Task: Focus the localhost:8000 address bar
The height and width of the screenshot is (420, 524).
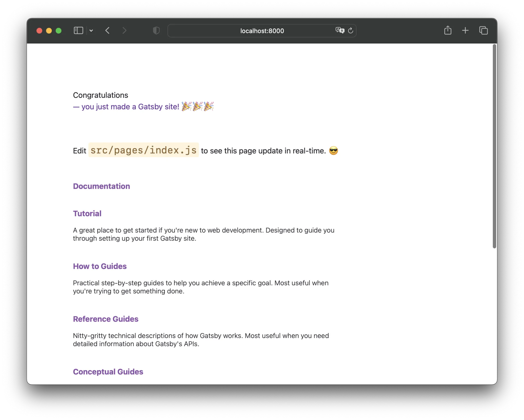Action: pos(262,31)
